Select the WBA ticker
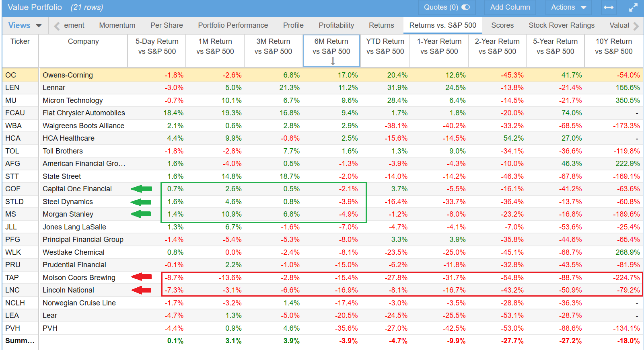 tap(13, 126)
